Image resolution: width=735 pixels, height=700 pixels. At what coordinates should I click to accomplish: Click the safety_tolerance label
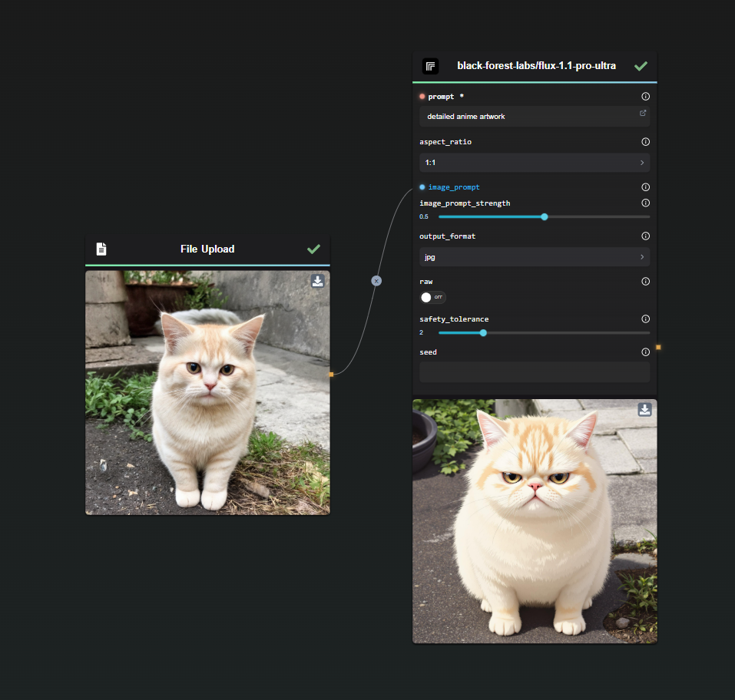click(x=454, y=319)
